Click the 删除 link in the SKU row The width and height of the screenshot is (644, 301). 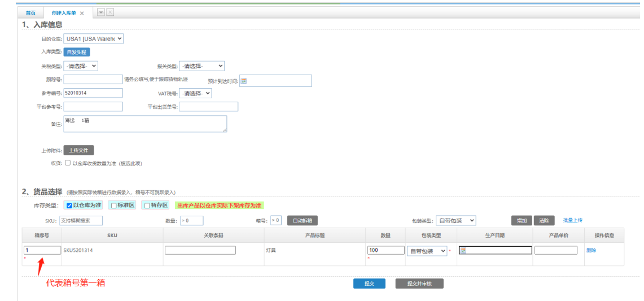pos(591,250)
